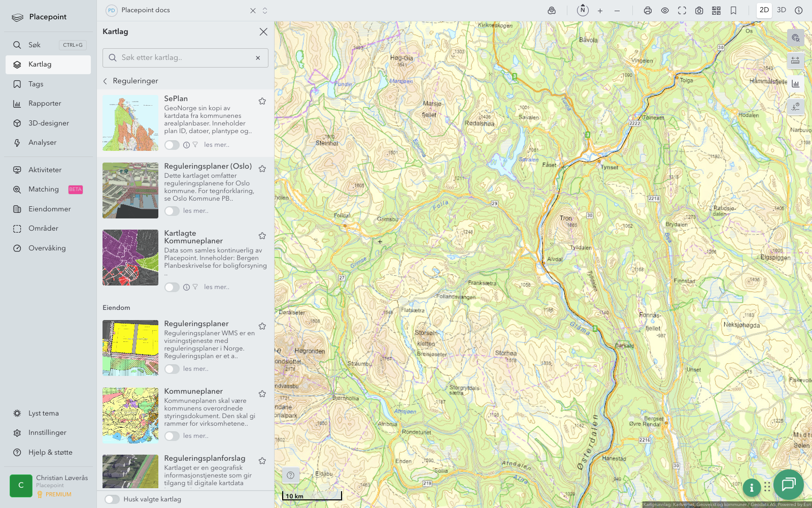Reset map orientation with north compass

583,10
